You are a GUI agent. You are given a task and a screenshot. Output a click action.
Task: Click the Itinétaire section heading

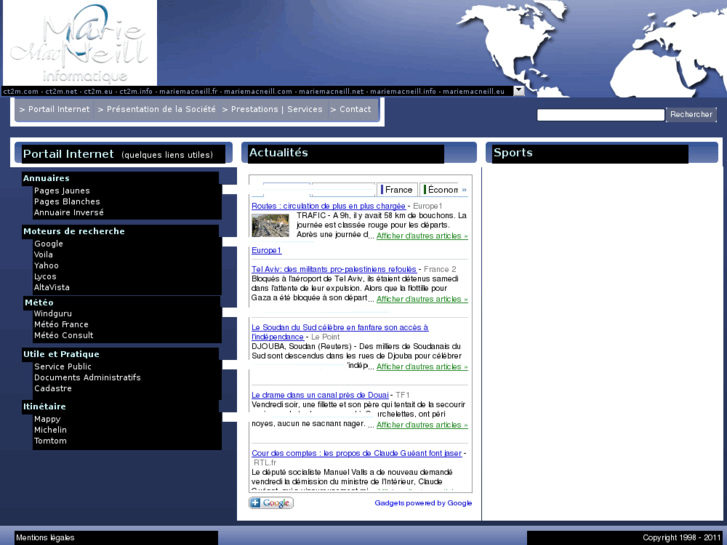44,407
